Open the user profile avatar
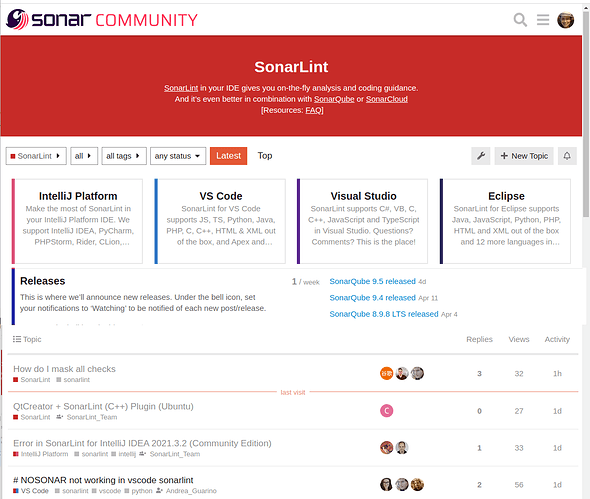Viewport: 590px width, 499px height. pos(565,20)
